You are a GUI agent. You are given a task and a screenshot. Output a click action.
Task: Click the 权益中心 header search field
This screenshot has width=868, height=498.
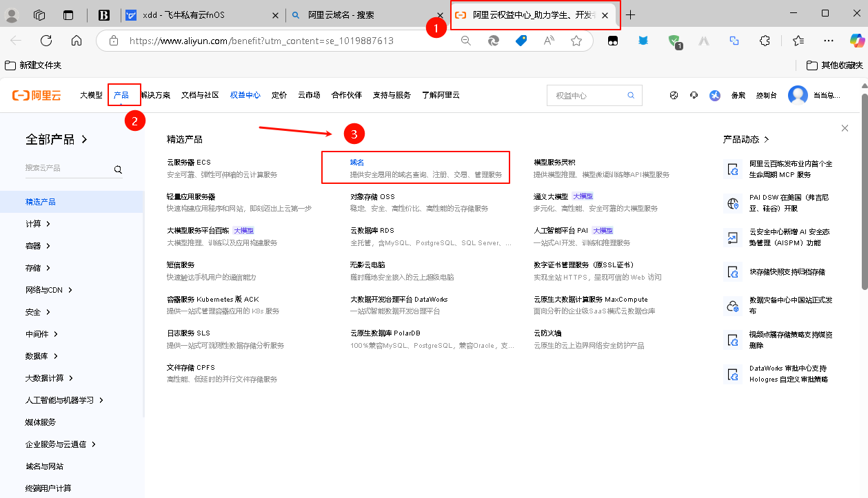(x=594, y=95)
